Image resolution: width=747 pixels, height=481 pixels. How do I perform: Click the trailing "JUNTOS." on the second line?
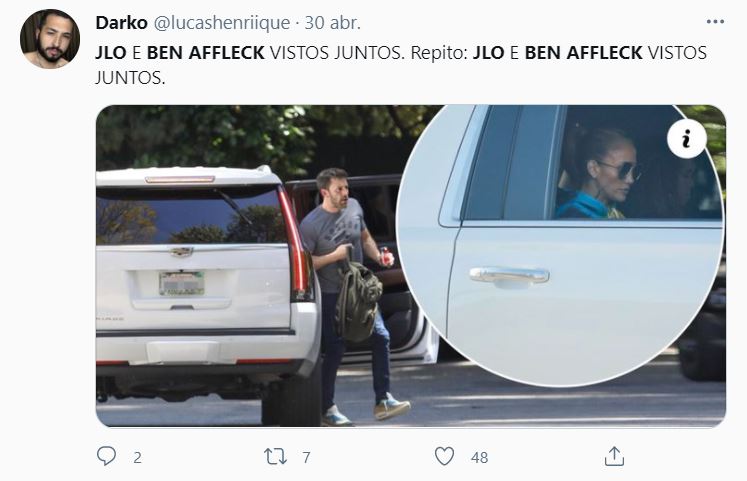click(130, 78)
